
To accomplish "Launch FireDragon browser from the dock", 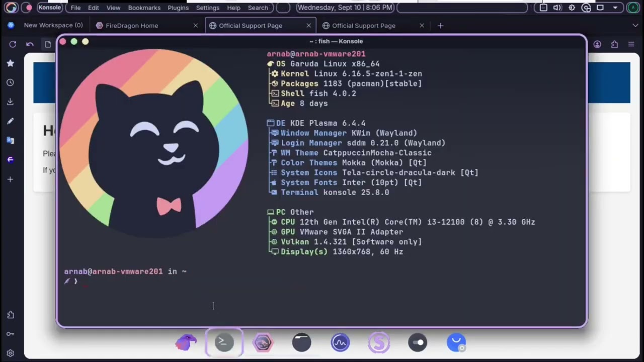I will tap(263, 343).
